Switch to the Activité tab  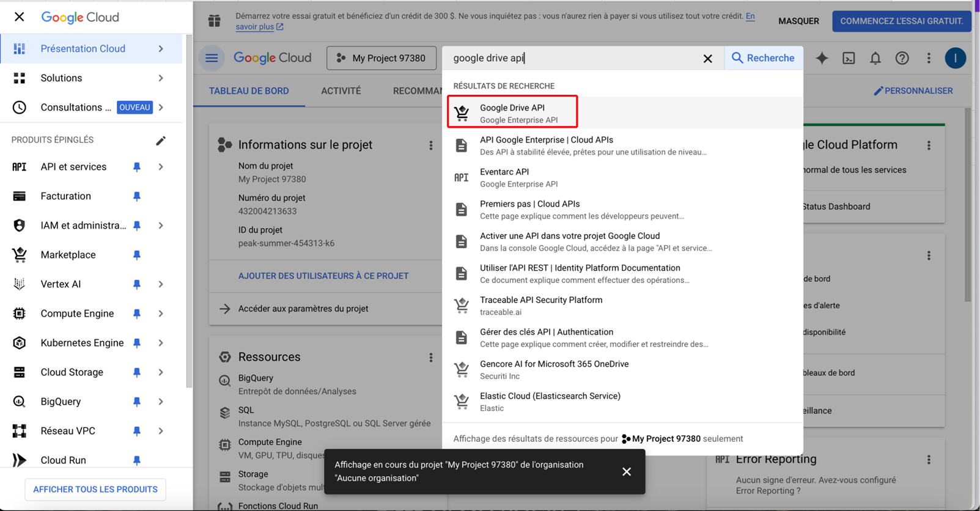(x=341, y=91)
